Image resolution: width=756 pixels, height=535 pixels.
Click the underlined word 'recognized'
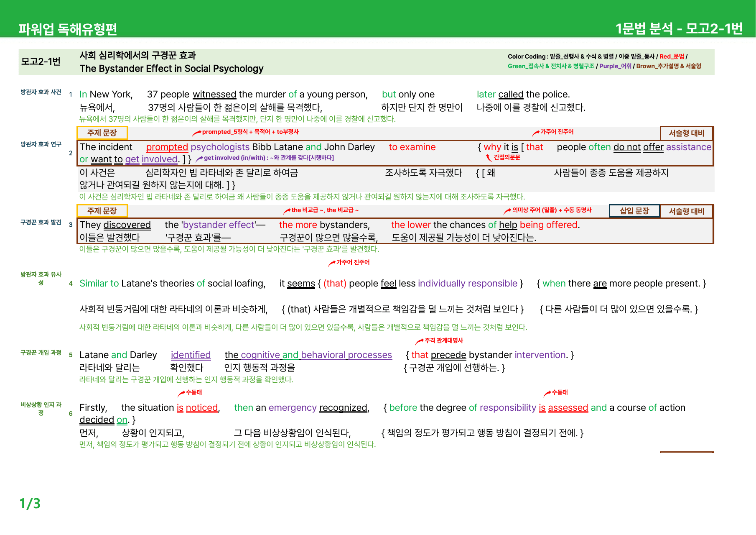[x=343, y=408]
